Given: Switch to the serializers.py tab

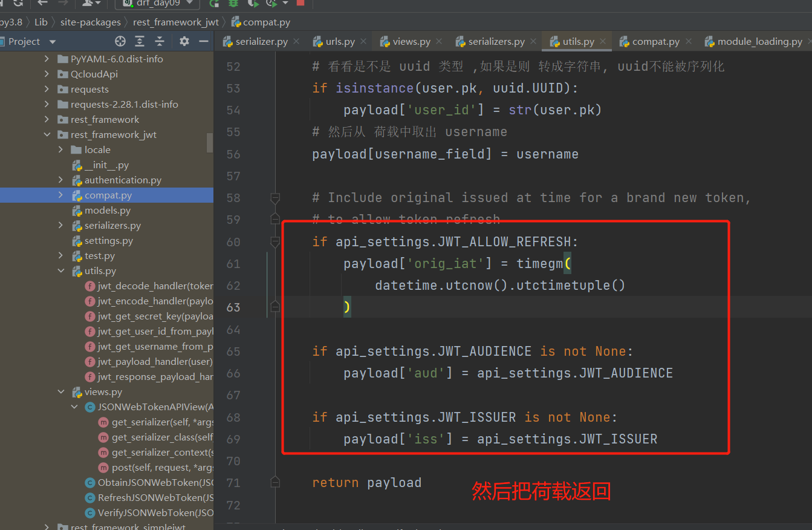Looking at the screenshot, I should (496, 42).
